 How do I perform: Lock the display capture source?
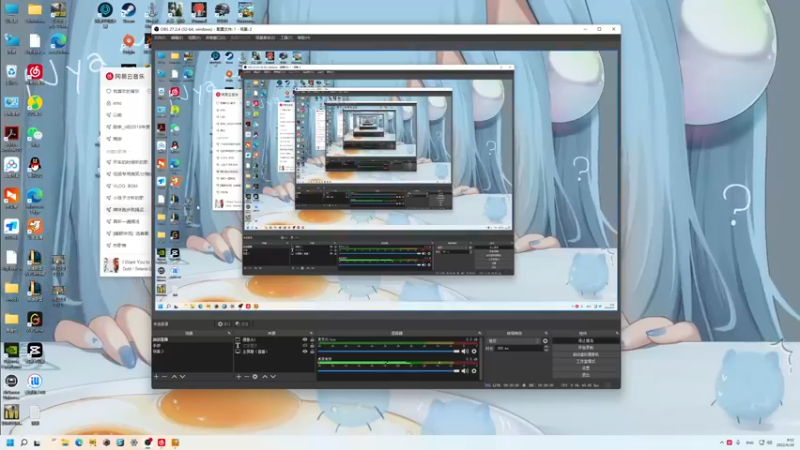[312, 352]
